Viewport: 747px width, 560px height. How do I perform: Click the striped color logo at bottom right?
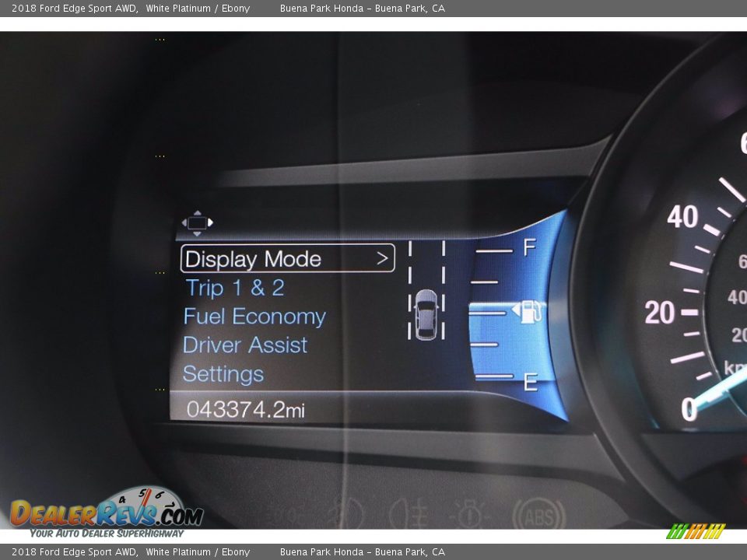[x=696, y=531]
